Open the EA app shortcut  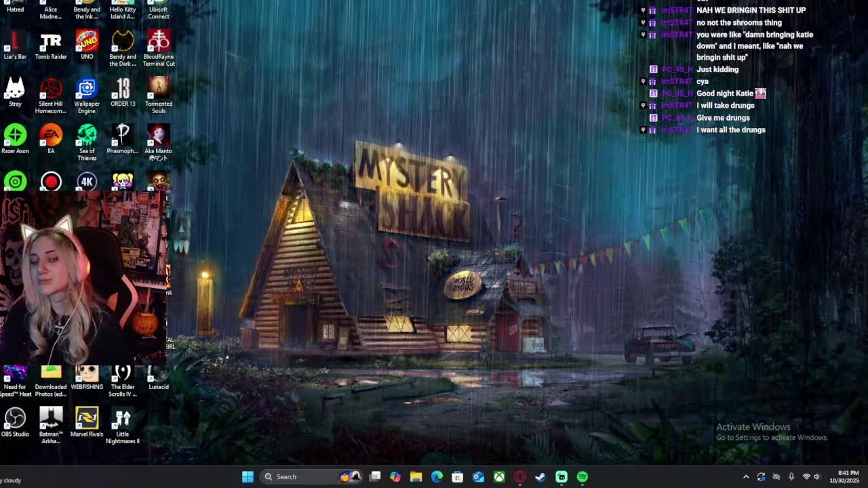[x=51, y=140]
